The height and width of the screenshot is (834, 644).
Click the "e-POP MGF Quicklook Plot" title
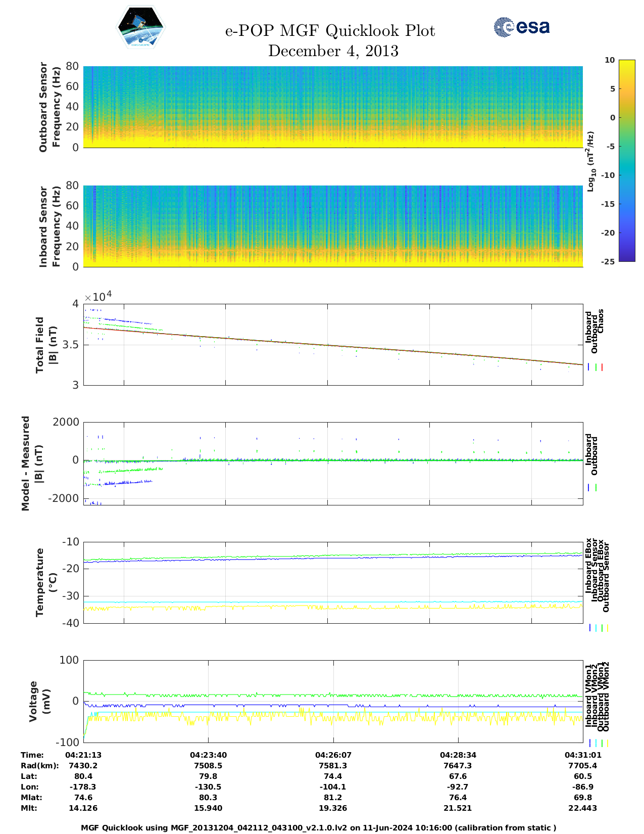[x=330, y=31]
